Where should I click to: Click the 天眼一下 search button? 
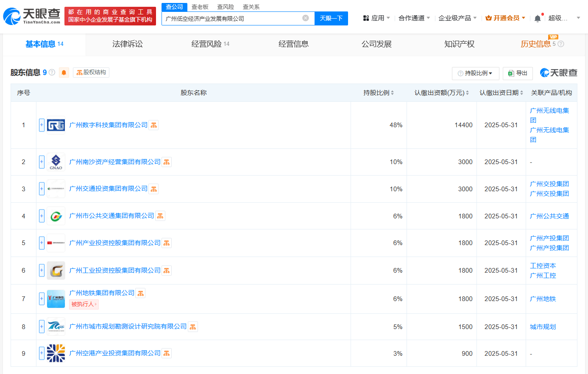(331, 18)
